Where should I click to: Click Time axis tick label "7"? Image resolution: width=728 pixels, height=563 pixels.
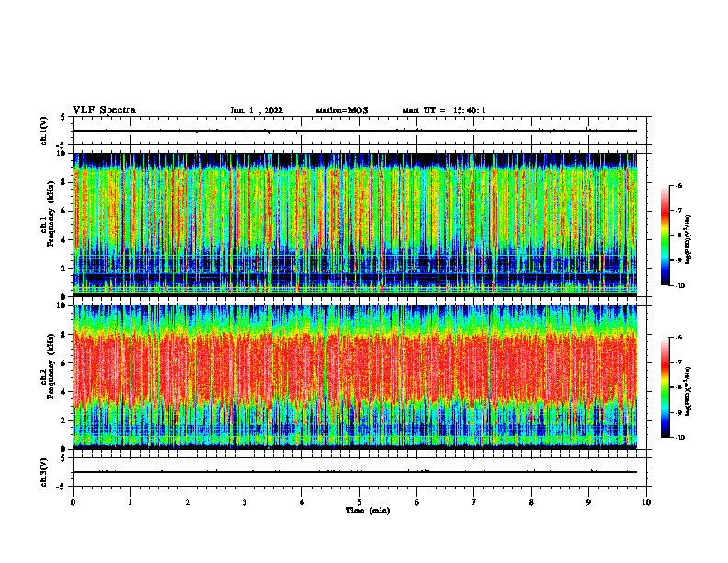coord(474,502)
